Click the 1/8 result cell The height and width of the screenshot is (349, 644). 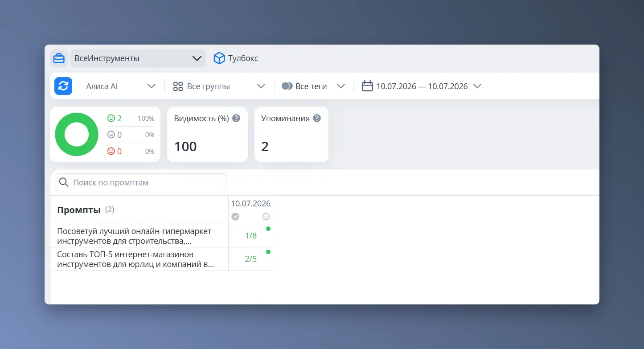(251, 236)
